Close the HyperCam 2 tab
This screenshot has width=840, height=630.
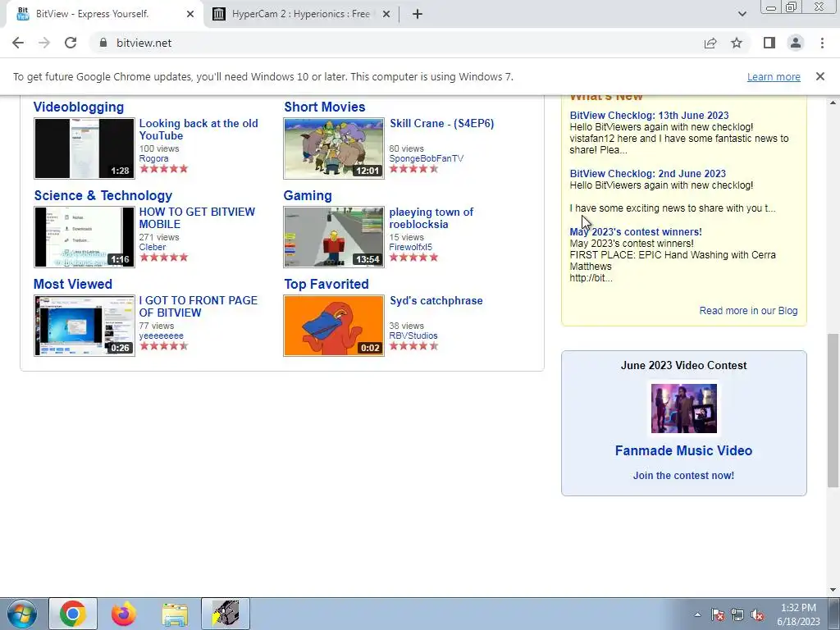(386, 15)
